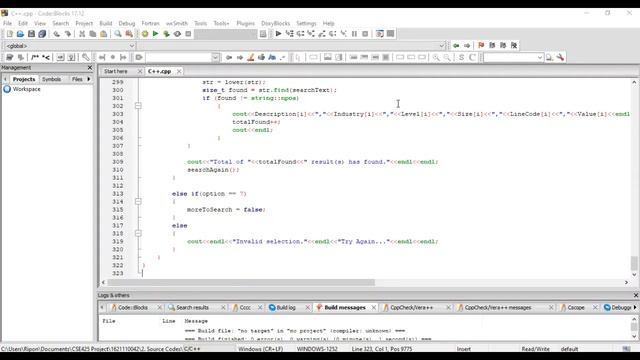The image size is (640, 360).
Task: Close the C++.cpp tab
Action: pyautogui.click(x=179, y=71)
